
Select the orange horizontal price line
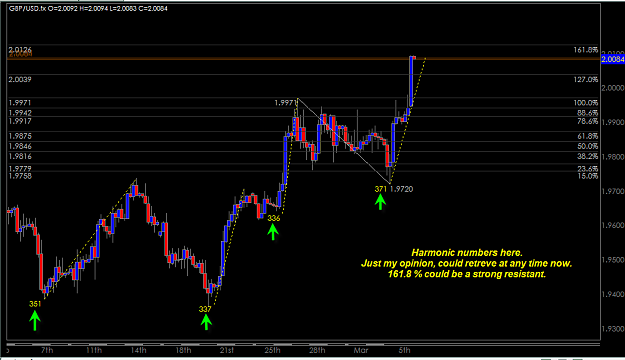tap(303, 59)
